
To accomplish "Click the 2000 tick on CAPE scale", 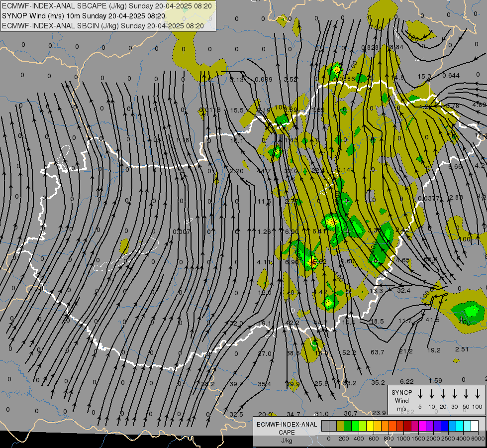I will point(433,439).
